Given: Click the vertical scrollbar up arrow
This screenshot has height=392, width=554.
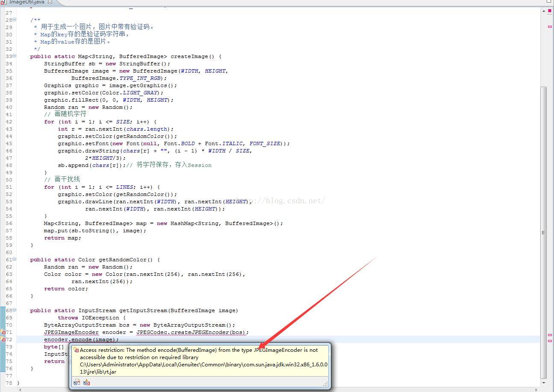Looking at the screenshot, I should pyautogui.click(x=543, y=12).
